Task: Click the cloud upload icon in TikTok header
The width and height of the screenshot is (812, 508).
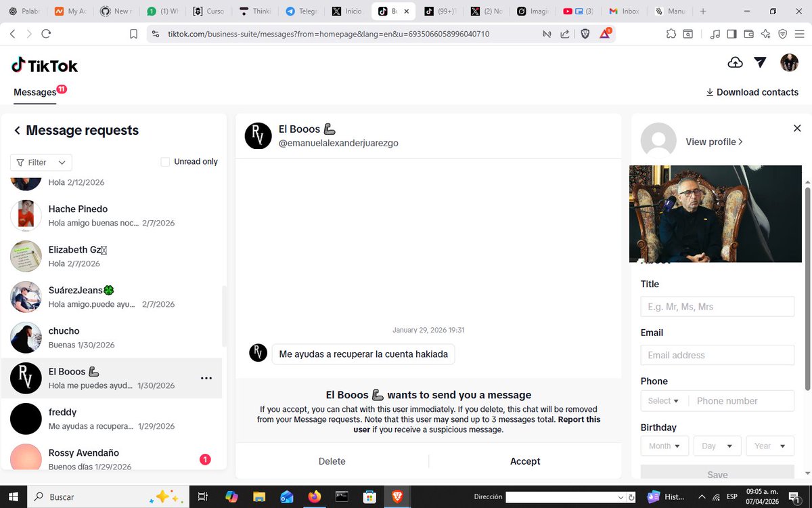Action: coord(735,62)
